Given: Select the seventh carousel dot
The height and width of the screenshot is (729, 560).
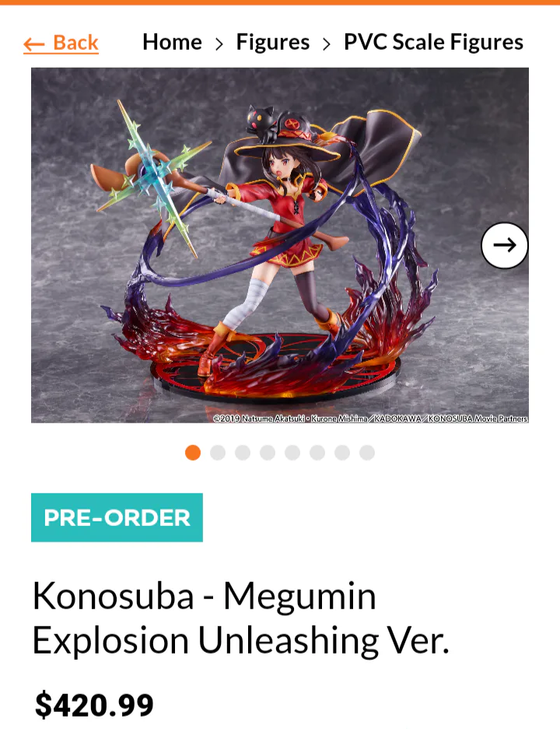Looking at the screenshot, I should pos(342,452).
